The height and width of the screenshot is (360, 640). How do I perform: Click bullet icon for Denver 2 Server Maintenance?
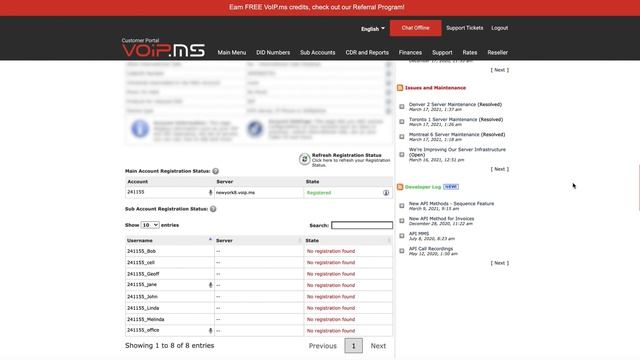pos(402,107)
